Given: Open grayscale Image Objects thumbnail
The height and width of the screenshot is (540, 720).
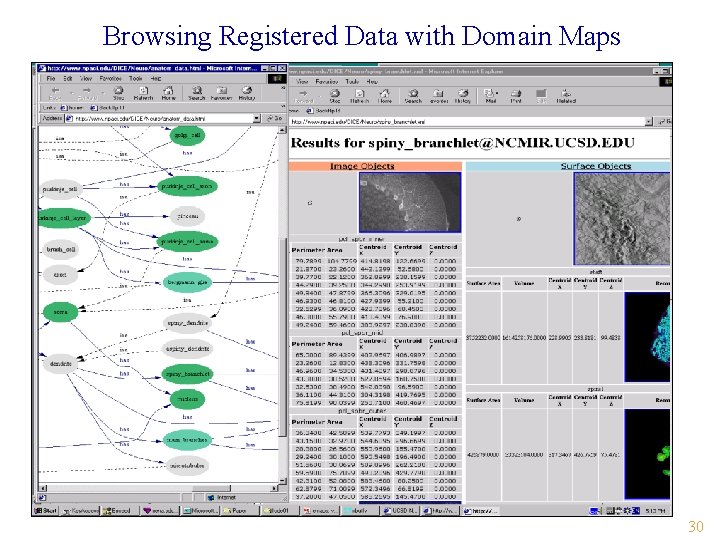Looking at the screenshot, I should tap(410, 202).
